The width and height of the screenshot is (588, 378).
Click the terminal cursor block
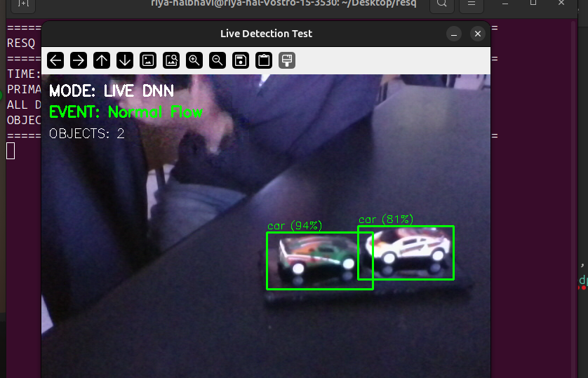pos(11,151)
